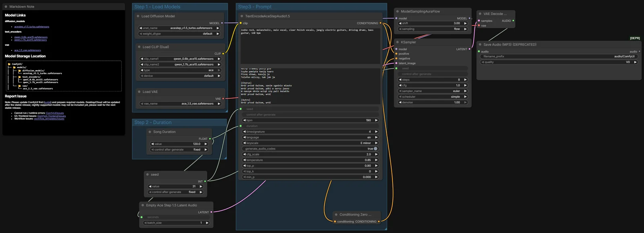The image size is (644, 233).
Task: Collapse the TextEncodeAceStepAudio1.5 node dot
Action: [x=242, y=16]
